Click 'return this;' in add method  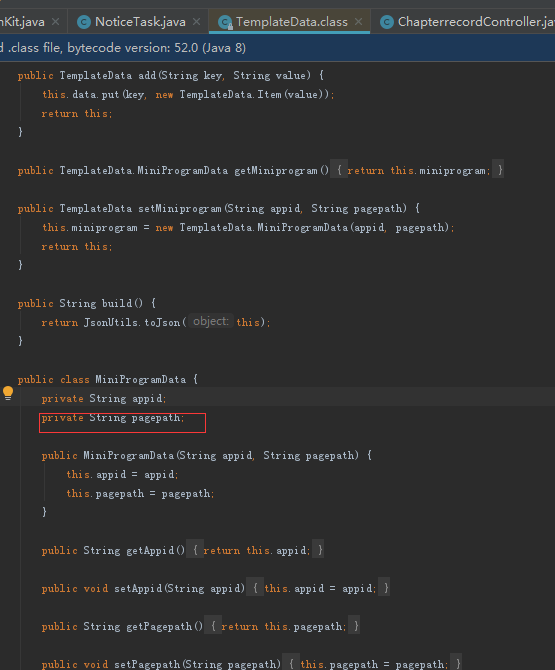pyautogui.click(x=77, y=114)
